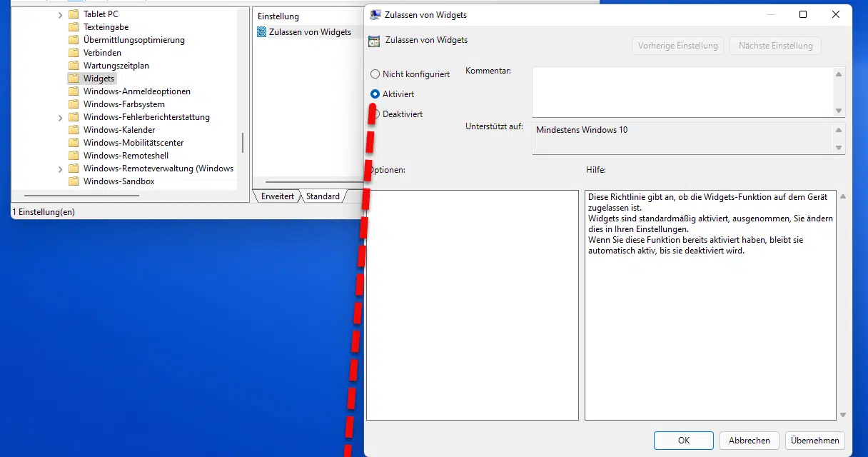The width and height of the screenshot is (868, 457).
Task: Expand the Tablet PC tree node
Action: 60,14
